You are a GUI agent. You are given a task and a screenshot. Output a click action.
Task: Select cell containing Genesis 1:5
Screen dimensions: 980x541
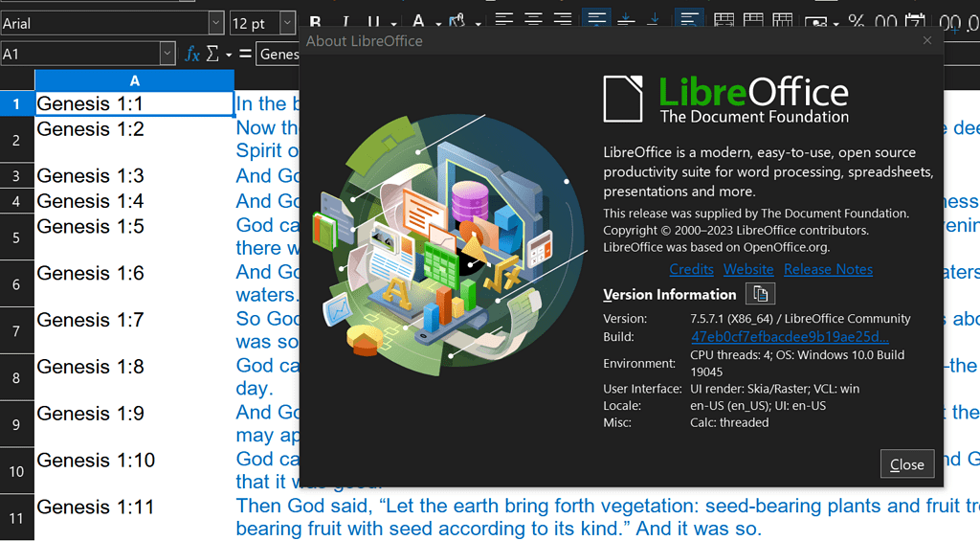pos(134,237)
